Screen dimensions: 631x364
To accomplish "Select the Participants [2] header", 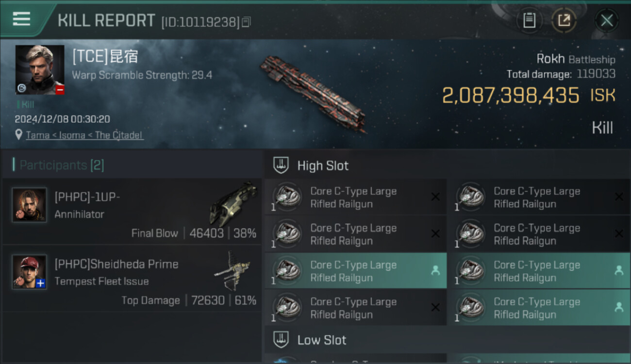I will click(x=62, y=165).
